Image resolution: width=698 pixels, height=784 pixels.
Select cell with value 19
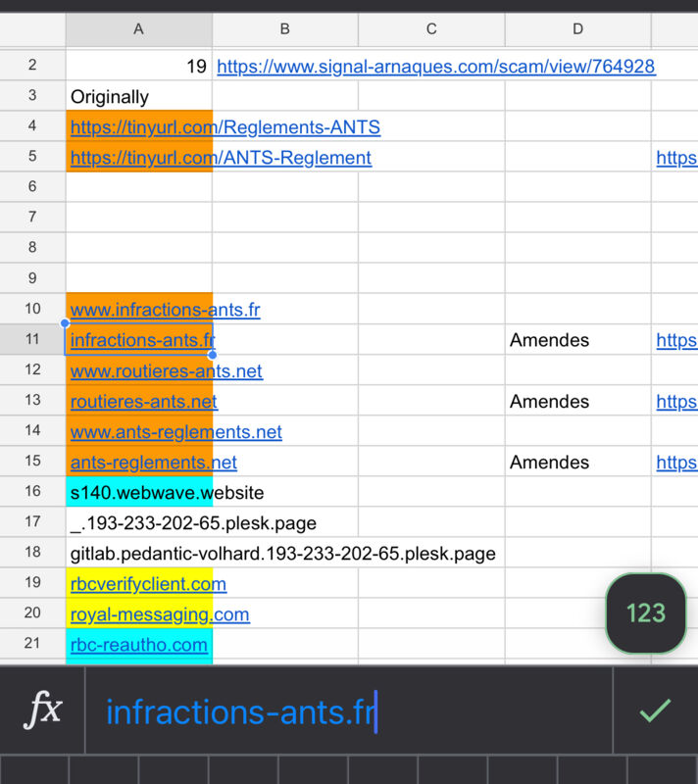[139, 66]
